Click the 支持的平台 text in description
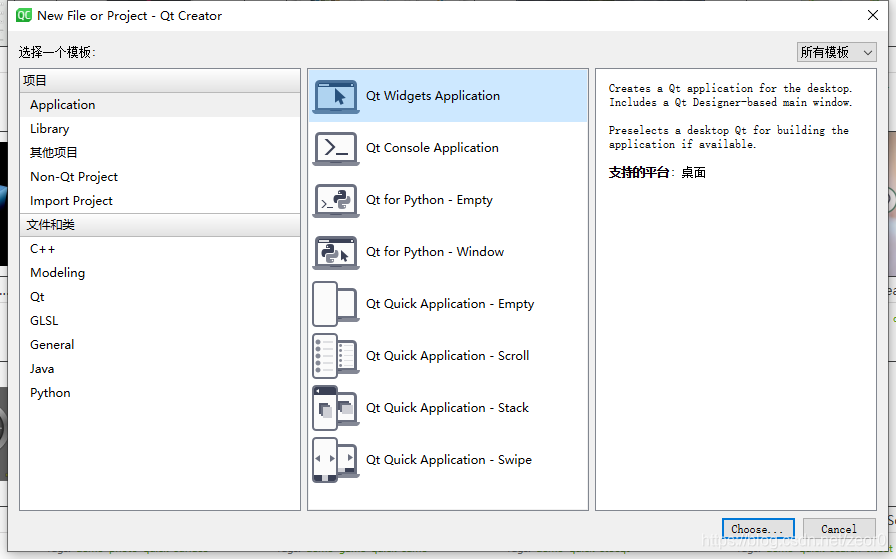Viewport: 896px width, 559px height. [x=638, y=173]
